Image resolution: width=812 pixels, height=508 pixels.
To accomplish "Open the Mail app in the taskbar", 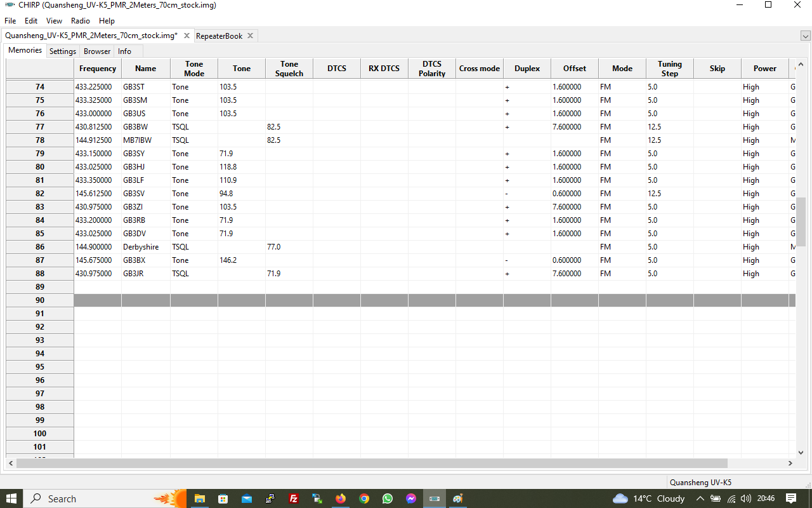I will (247, 498).
